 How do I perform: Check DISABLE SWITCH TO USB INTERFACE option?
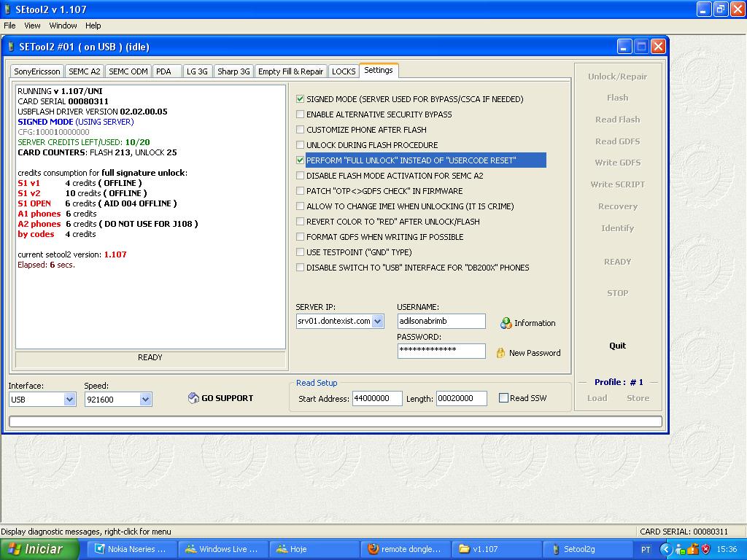click(300, 268)
